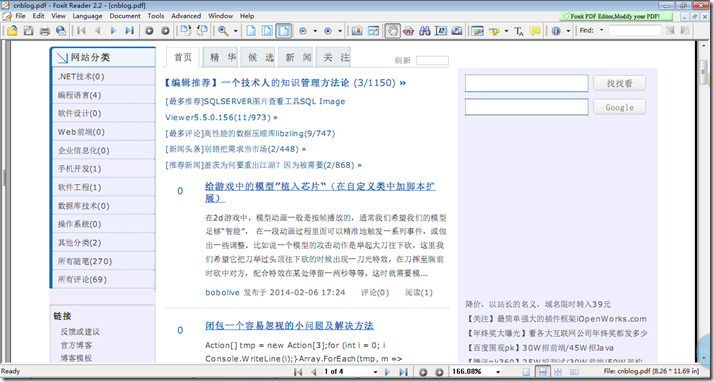Open the Document menu
This screenshot has width=714, height=382.
click(125, 15)
